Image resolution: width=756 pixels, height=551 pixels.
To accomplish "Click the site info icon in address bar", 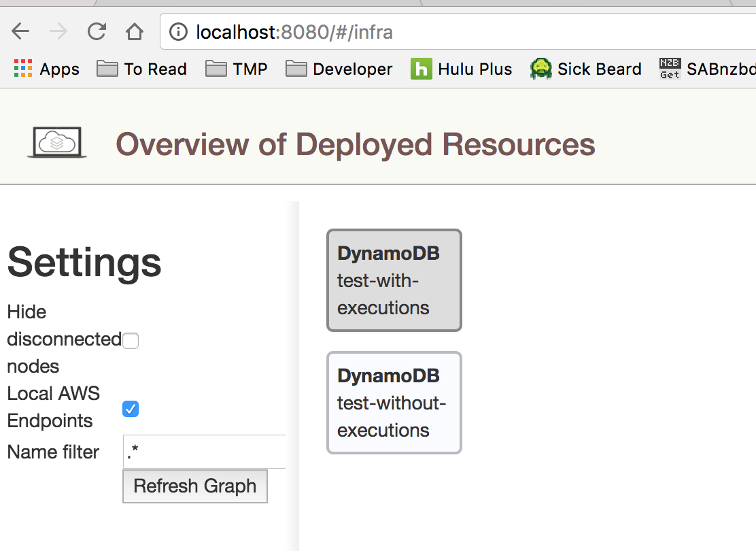I will pos(178,31).
